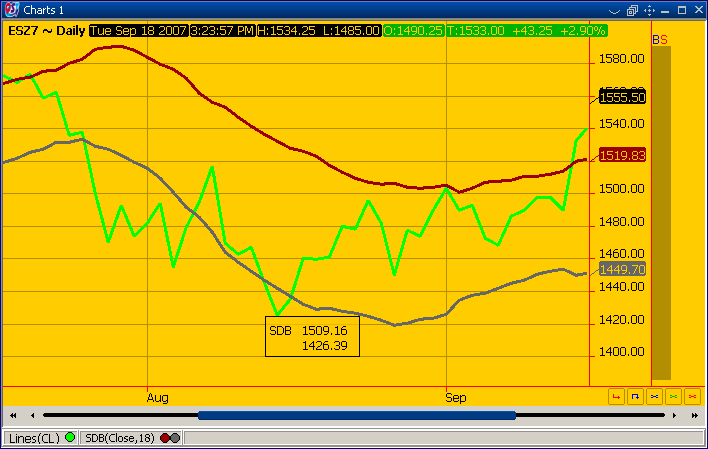Maximize the Charts 1 window
This screenshot has width=708, height=449.
(x=682, y=10)
